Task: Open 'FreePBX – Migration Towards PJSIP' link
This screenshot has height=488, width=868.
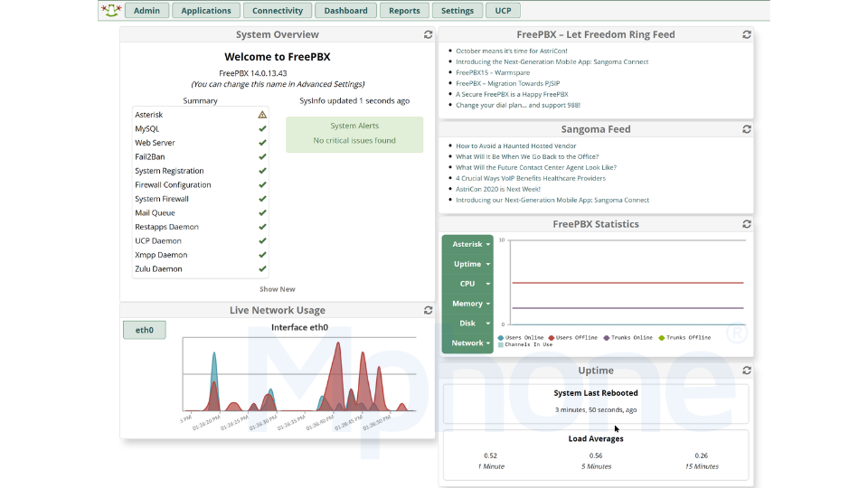Action: click(507, 83)
